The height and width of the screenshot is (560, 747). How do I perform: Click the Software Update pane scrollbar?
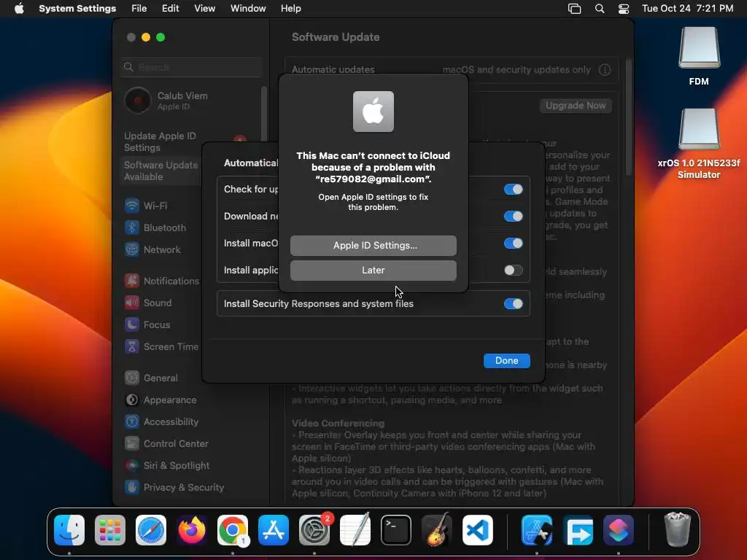pyautogui.click(x=628, y=117)
